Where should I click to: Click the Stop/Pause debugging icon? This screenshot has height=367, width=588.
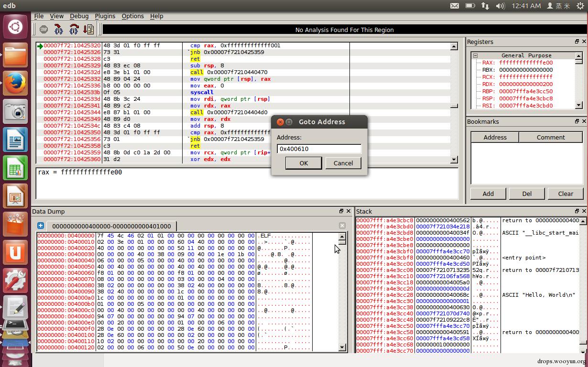pyautogui.click(x=44, y=29)
